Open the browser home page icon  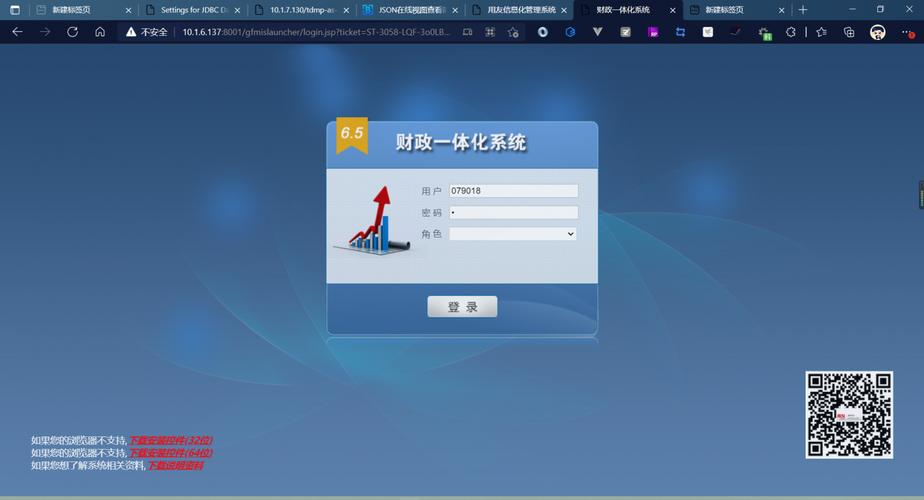(x=100, y=32)
